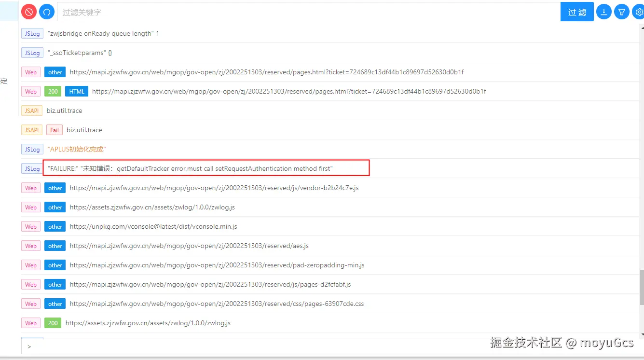Click the blue refresh circle icon
Viewport: 644px width, 360px height.
tap(47, 12)
